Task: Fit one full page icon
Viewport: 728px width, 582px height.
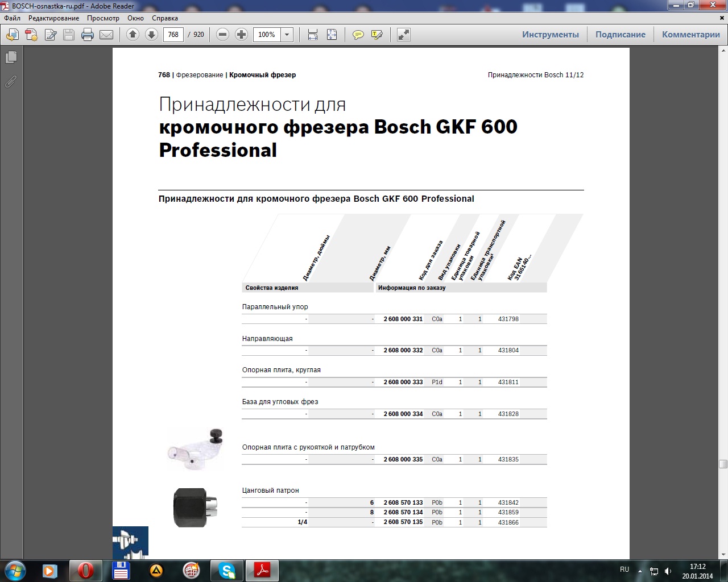Action: coord(332,35)
